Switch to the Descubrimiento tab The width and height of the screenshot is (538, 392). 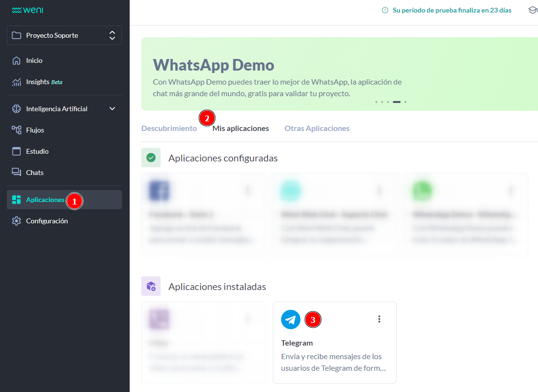tap(169, 128)
